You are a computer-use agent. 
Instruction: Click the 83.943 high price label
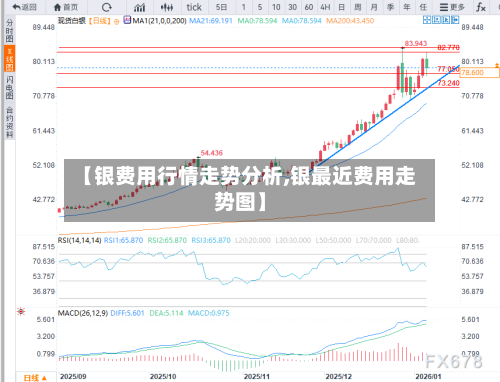click(416, 43)
